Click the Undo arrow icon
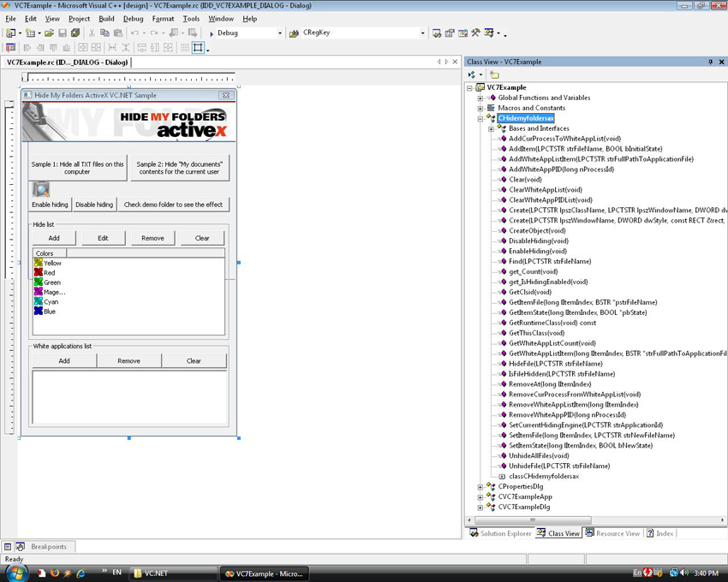The image size is (728, 582). coord(134,33)
